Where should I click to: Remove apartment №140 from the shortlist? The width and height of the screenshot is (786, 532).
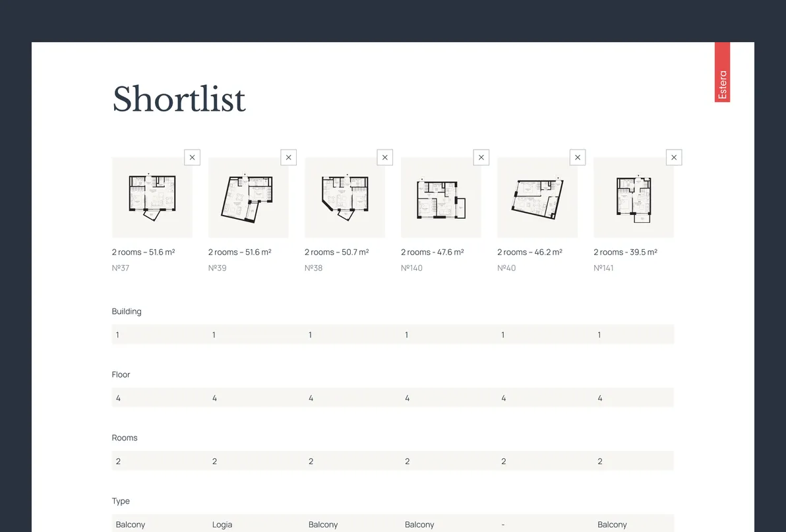click(481, 157)
